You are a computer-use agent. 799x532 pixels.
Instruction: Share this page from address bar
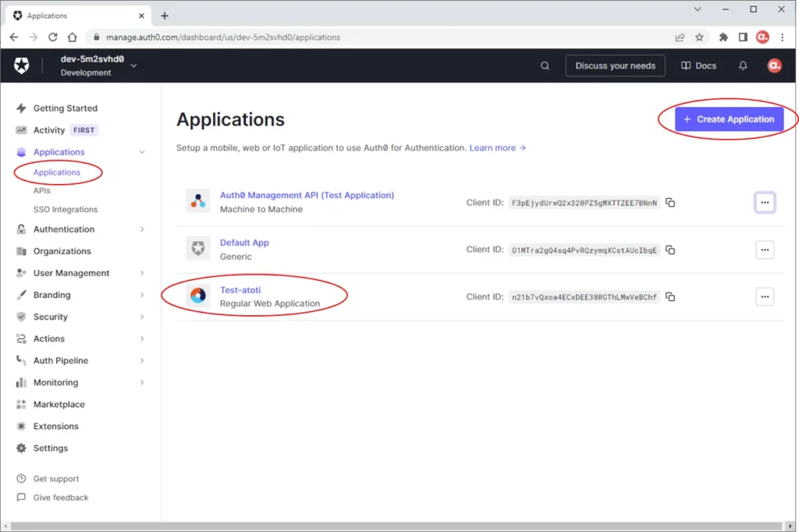(x=680, y=37)
